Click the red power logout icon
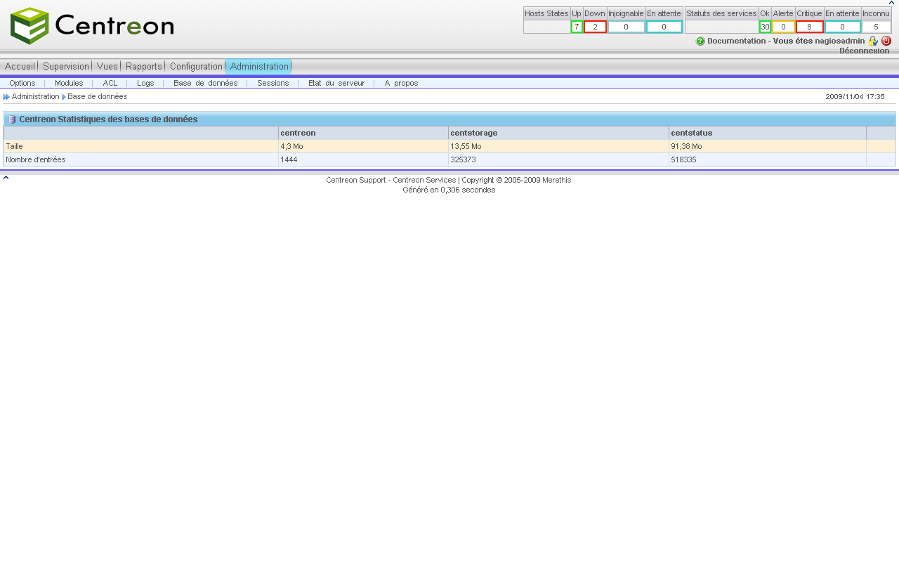Screen dimensions: 899x588 tap(886, 41)
